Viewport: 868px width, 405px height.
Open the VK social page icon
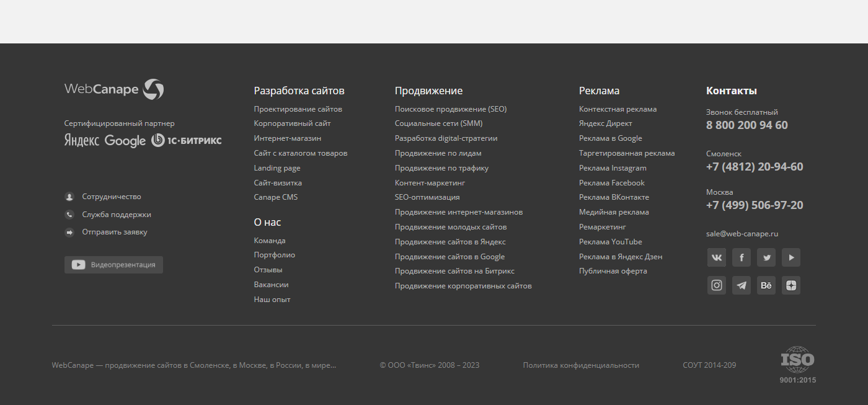[716, 257]
